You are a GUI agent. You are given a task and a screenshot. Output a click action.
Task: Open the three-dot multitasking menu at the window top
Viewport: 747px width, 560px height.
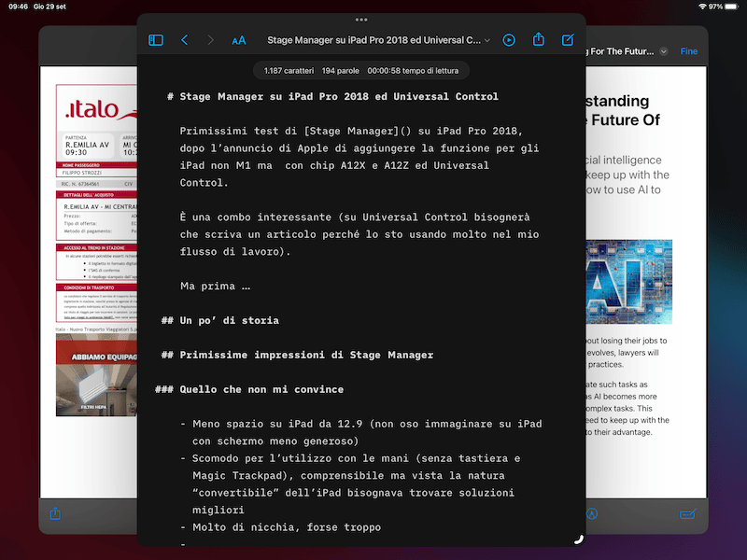[x=361, y=20]
